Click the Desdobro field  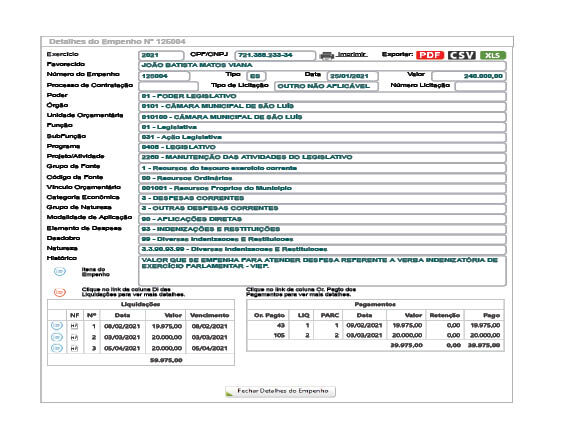(x=322, y=239)
